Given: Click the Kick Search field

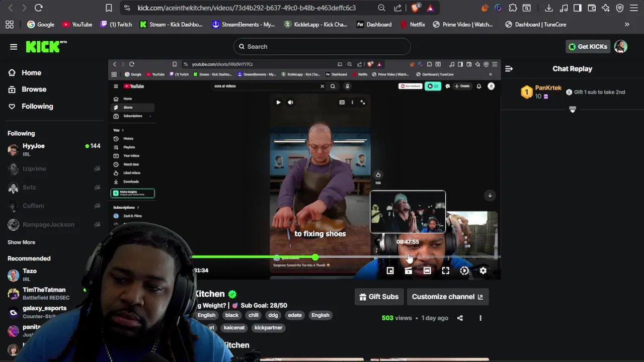Looking at the screenshot, I should (322, 47).
